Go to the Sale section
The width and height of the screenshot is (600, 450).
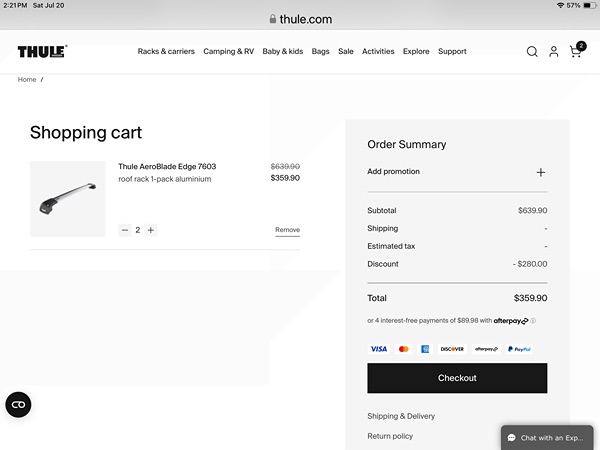[346, 52]
